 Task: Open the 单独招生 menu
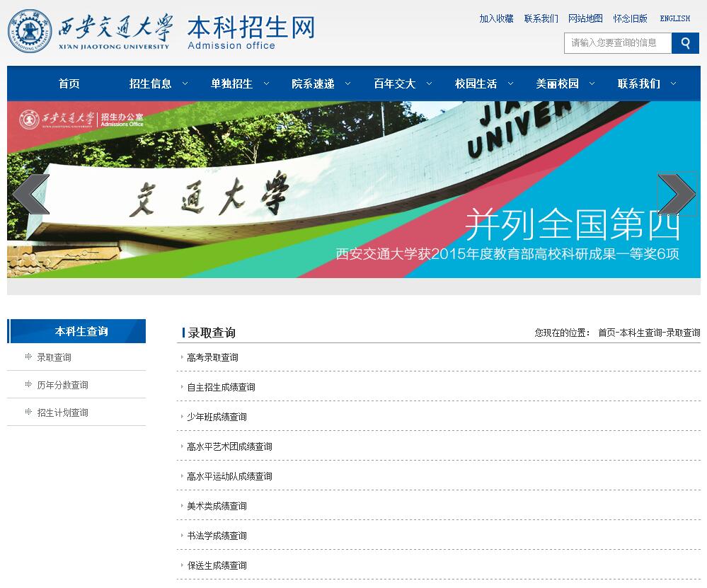coord(231,83)
